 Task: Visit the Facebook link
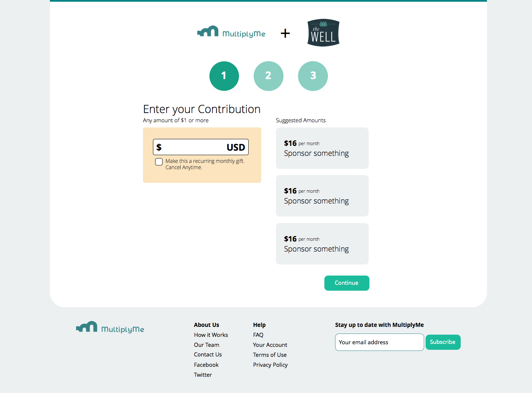pyautogui.click(x=206, y=365)
